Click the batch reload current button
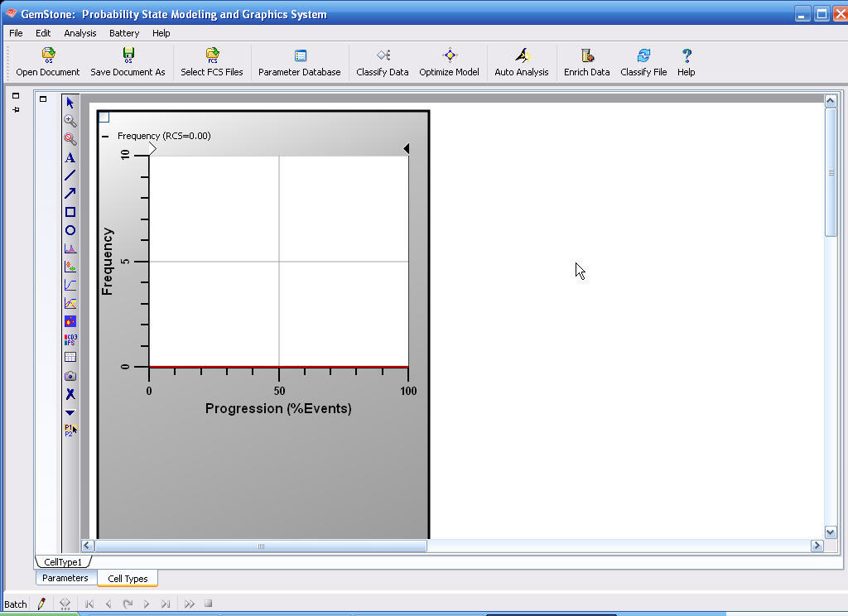Viewport: 848px width, 616px height. pos(128,604)
